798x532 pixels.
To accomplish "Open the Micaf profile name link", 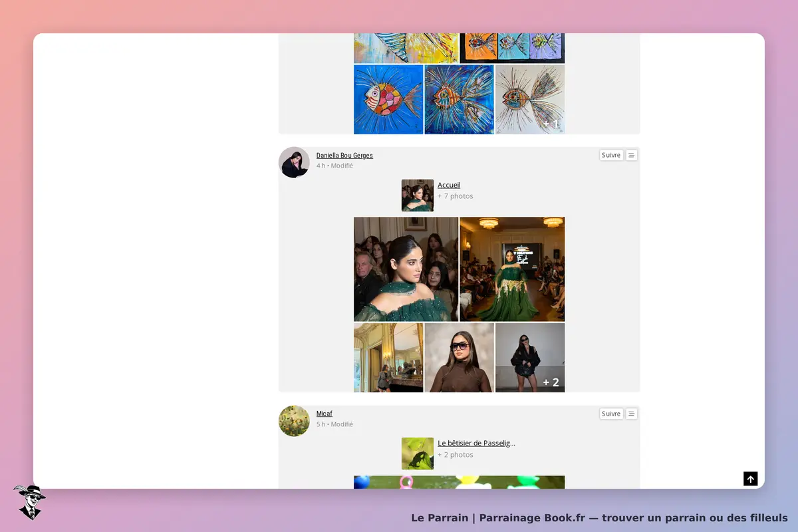I will coord(325,414).
